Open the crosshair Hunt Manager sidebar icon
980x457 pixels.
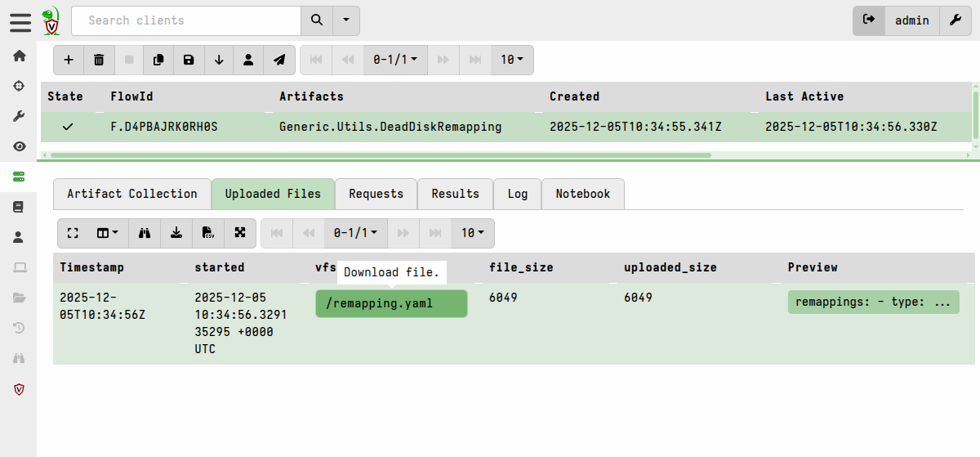[19, 86]
